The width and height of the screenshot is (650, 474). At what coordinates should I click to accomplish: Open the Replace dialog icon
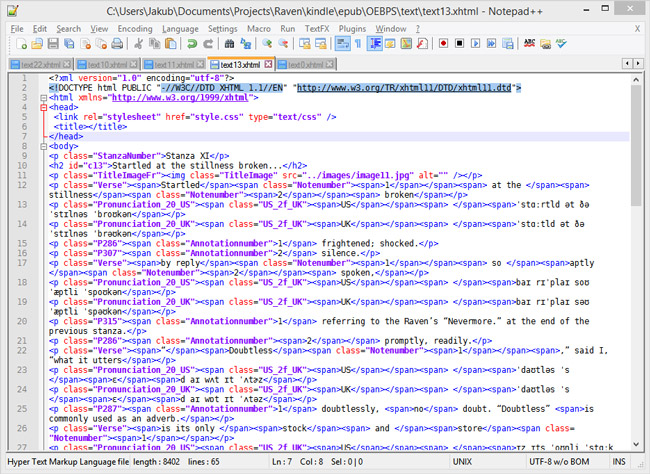tap(245, 44)
